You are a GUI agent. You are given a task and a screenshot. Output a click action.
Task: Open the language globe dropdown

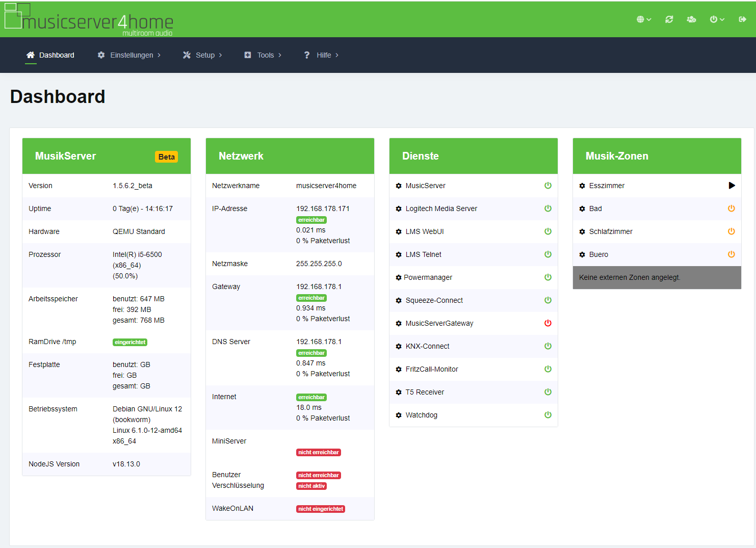pyautogui.click(x=644, y=19)
